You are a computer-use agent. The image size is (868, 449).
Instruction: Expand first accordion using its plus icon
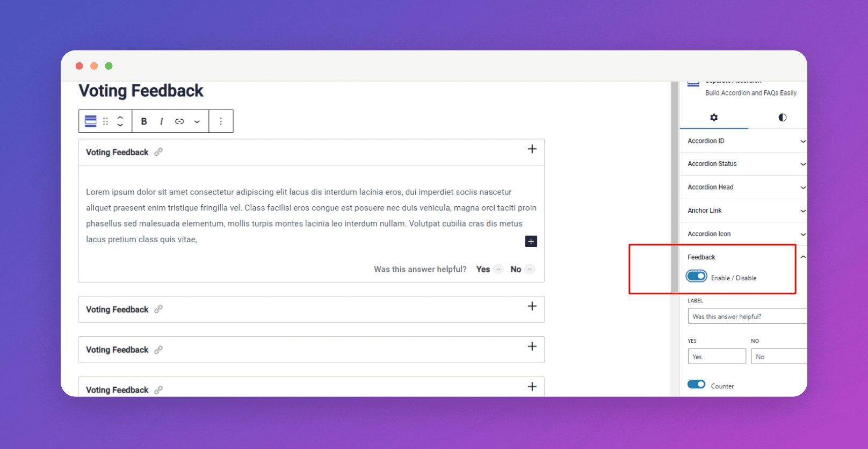point(532,149)
